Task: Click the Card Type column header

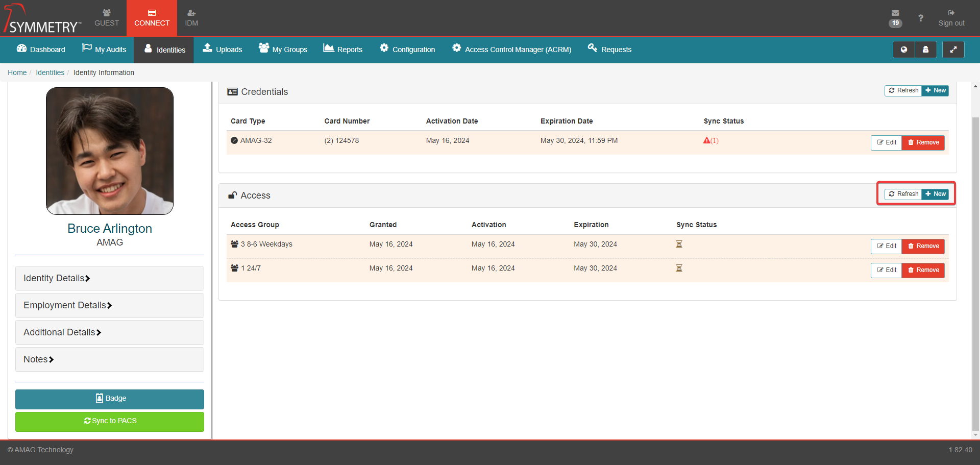Action: (x=248, y=121)
